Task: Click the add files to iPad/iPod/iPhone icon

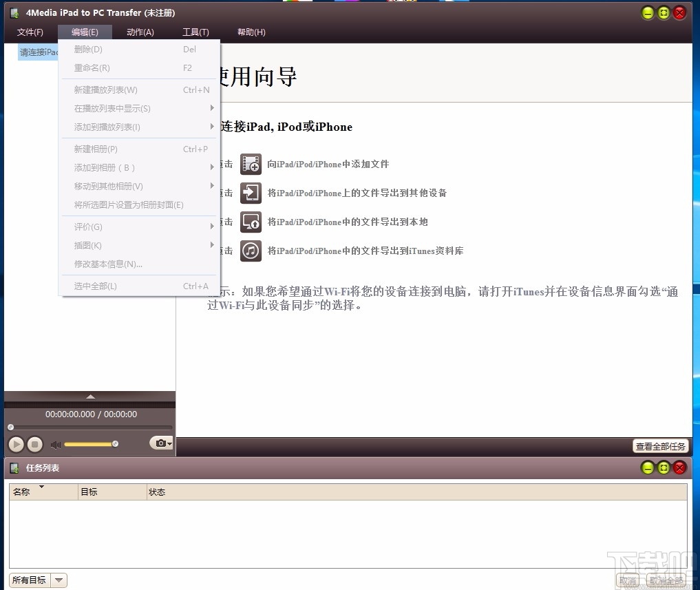Action: click(251, 164)
